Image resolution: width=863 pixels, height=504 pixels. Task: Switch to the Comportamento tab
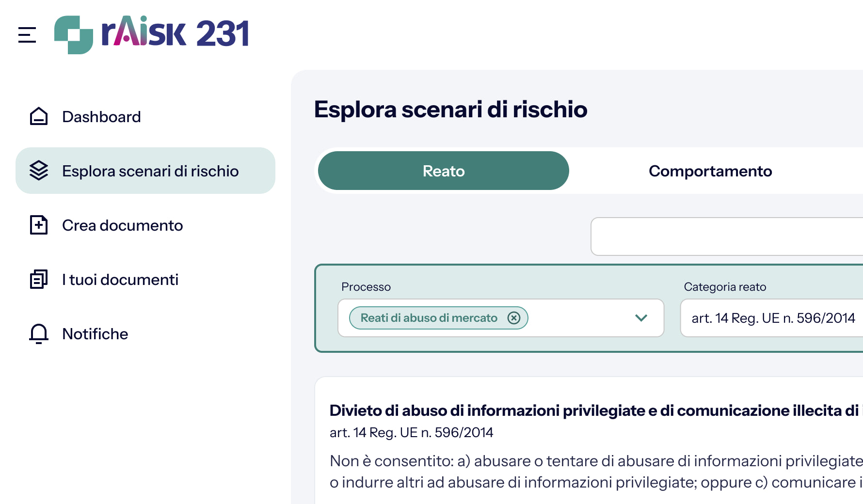coord(710,171)
